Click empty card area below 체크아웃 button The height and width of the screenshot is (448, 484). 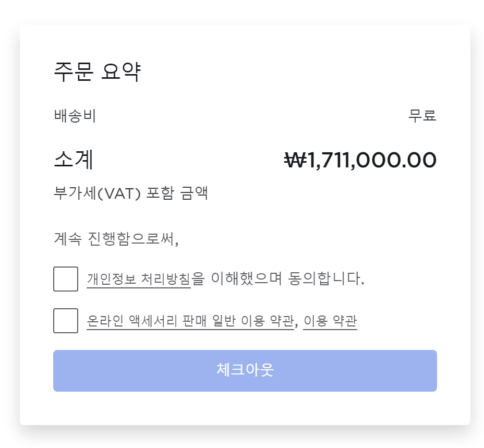point(245,408)
